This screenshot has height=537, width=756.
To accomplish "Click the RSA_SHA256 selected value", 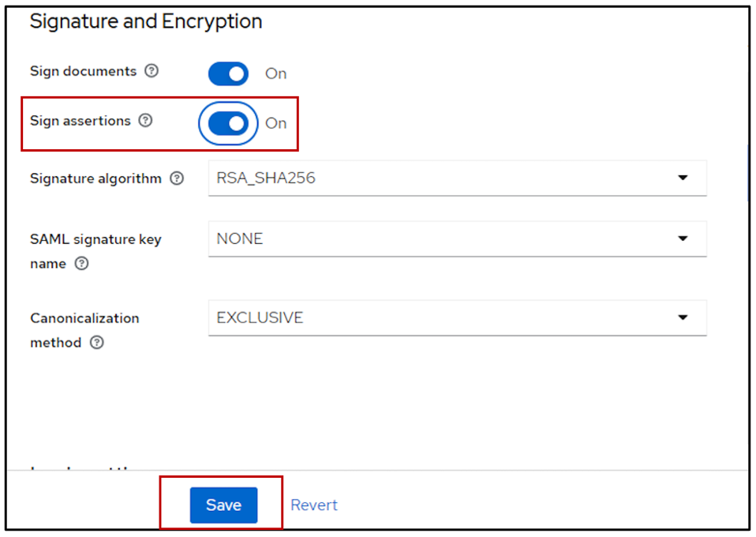I will click(x=266, y=178).
